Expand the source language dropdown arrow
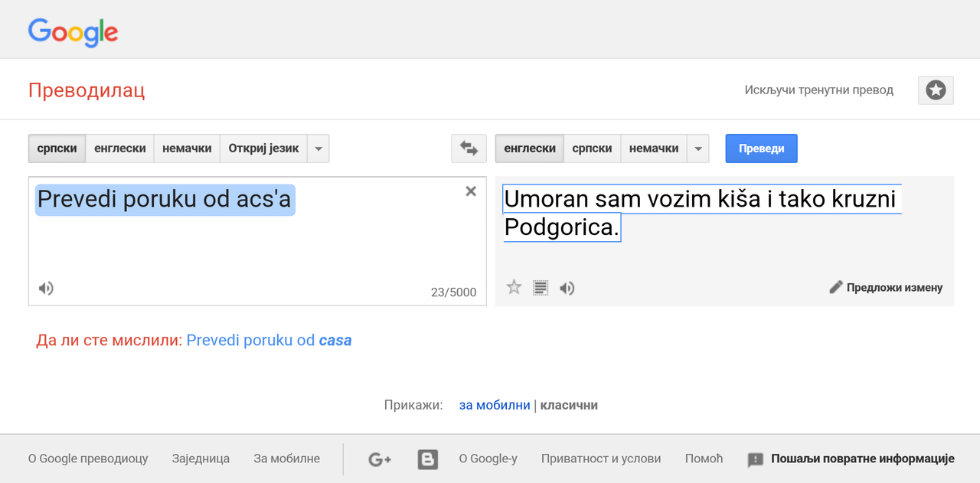The height and width of the screenshot is (483, 980). [x=318, y=148]
